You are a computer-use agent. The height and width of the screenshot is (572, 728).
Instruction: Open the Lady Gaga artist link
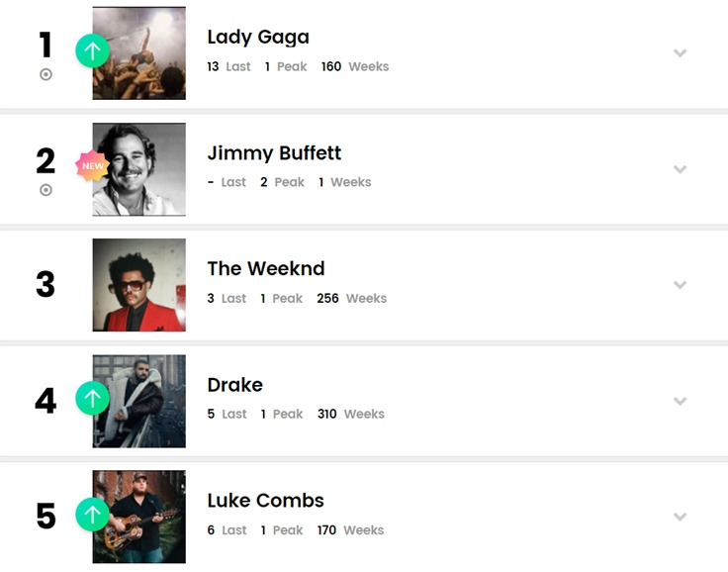click(258, 38)
